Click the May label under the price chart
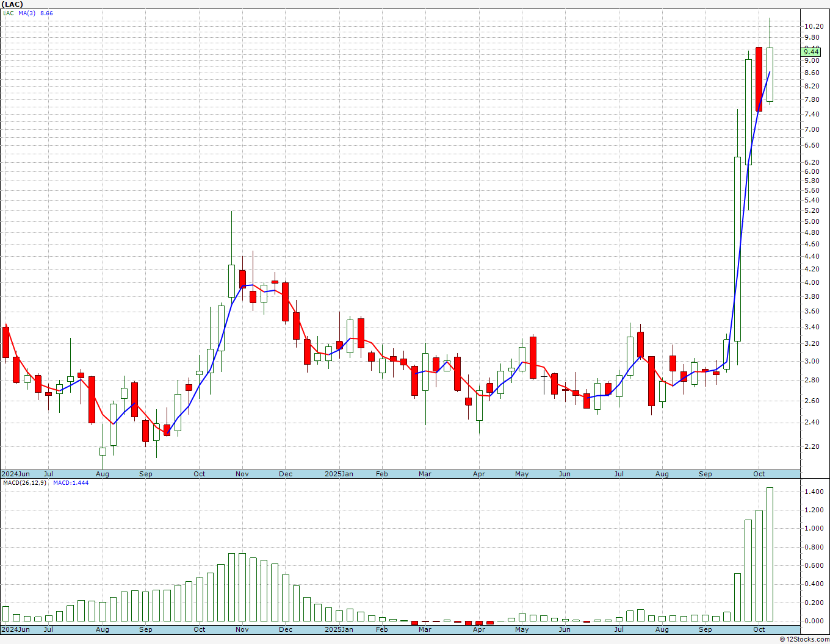 522,474
